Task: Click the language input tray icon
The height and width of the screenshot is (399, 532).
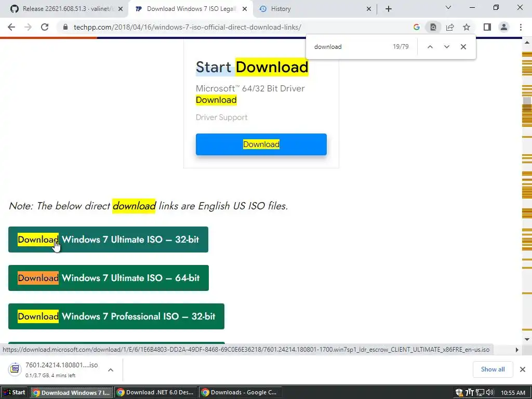Action: coord(470,393)
